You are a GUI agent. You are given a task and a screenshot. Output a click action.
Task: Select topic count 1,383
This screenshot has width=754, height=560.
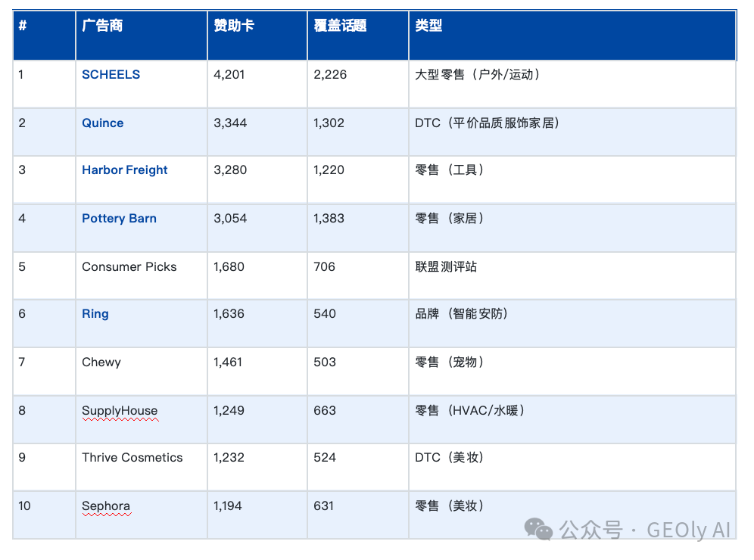(329, 219)
